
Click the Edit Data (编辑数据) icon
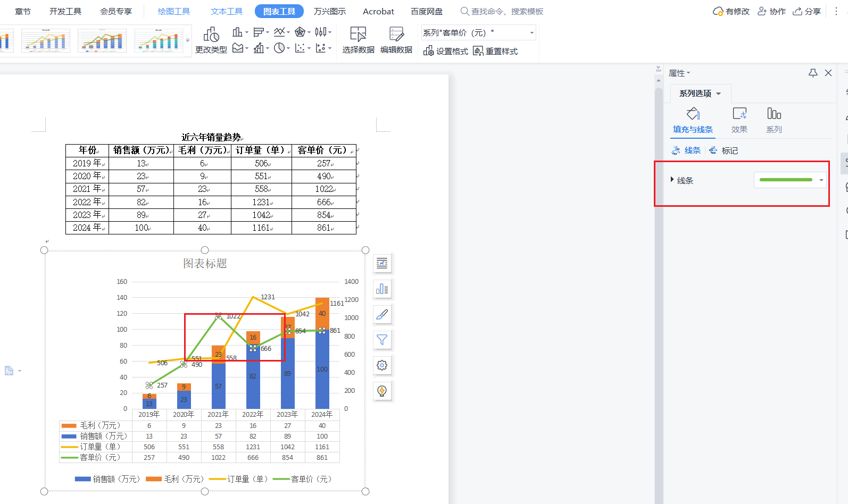tap(396, 35)
